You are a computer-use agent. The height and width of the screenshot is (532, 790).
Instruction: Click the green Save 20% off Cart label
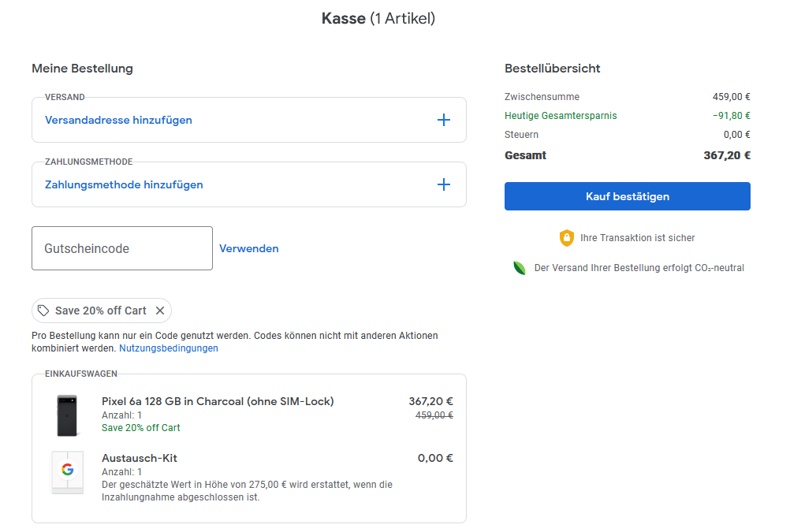[141, 428]
